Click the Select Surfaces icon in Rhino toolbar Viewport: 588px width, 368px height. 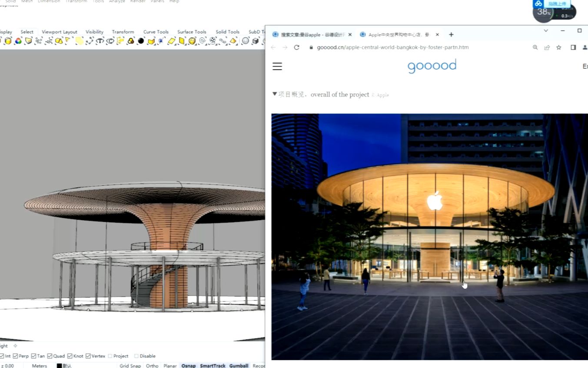point(28,41)
